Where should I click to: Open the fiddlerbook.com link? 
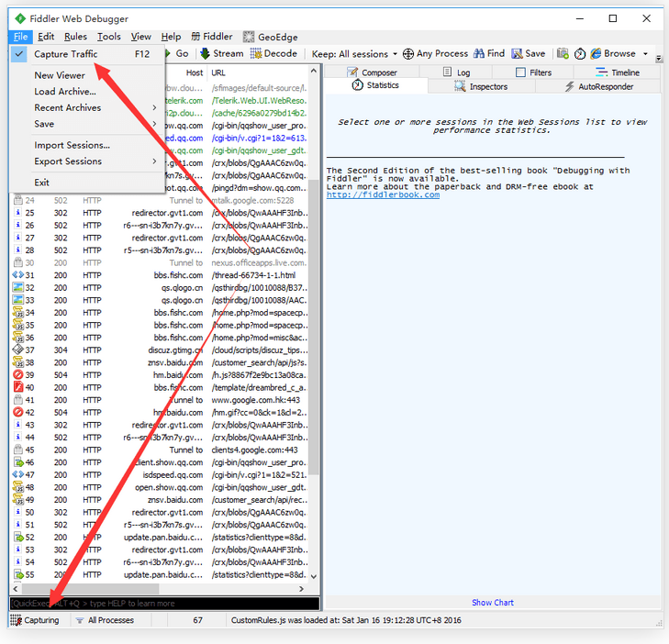point(383,194)
